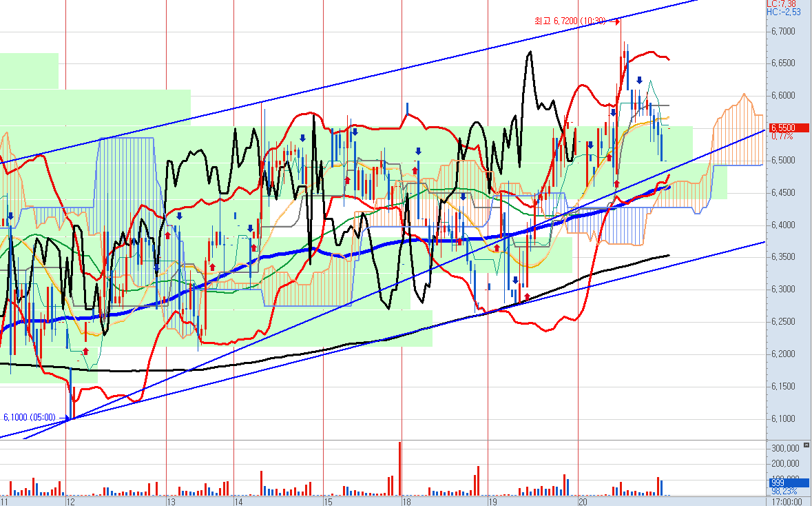The width and height of the screenshot is (812, 506).
Task: Click the 6,7000 price axis label
Action: pyautogui.click(x=783, y=31)
